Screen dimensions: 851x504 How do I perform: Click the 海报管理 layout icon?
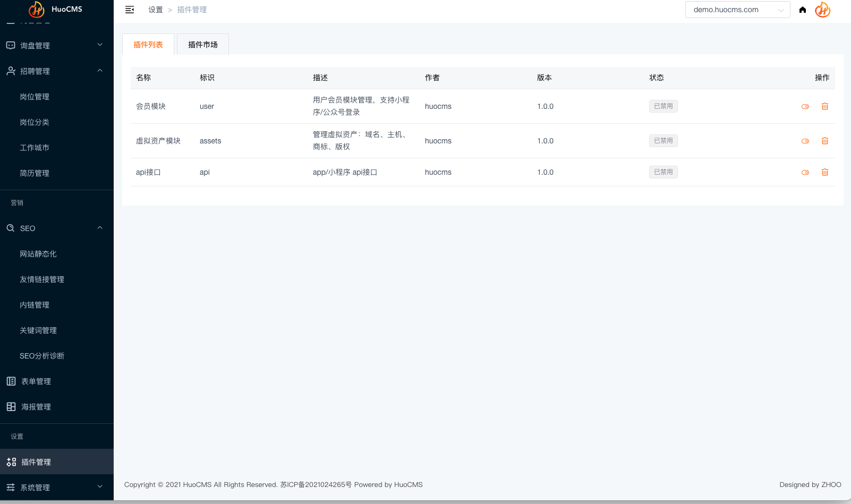tap(11, 406)
